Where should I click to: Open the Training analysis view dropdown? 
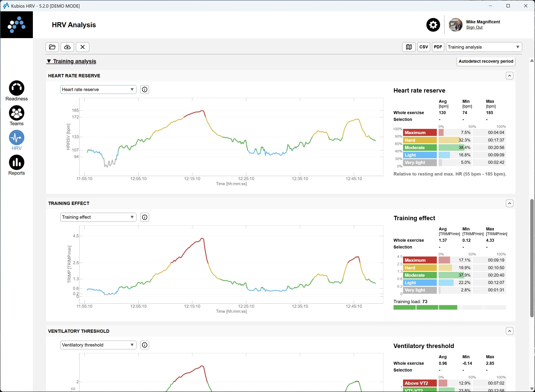[x=484, y=47]
